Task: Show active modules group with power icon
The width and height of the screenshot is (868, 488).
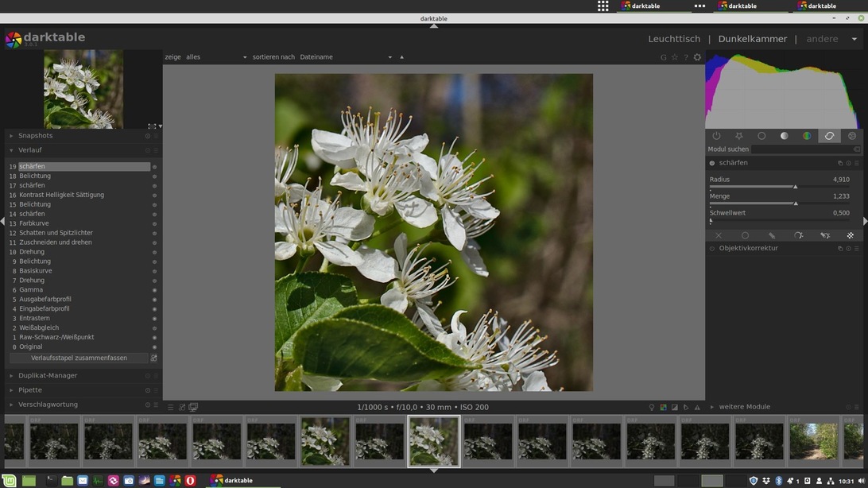Action: (716, 136)
